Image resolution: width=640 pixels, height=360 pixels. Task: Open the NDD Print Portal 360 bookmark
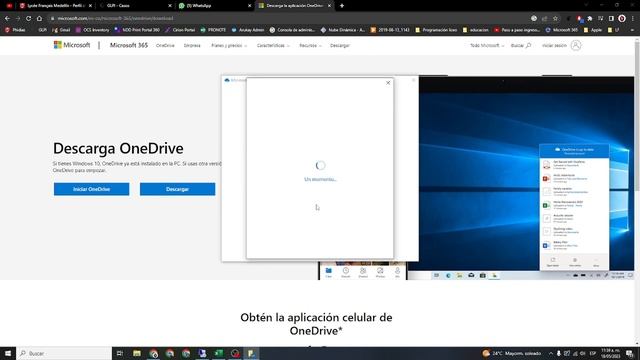tap(137, 30)
